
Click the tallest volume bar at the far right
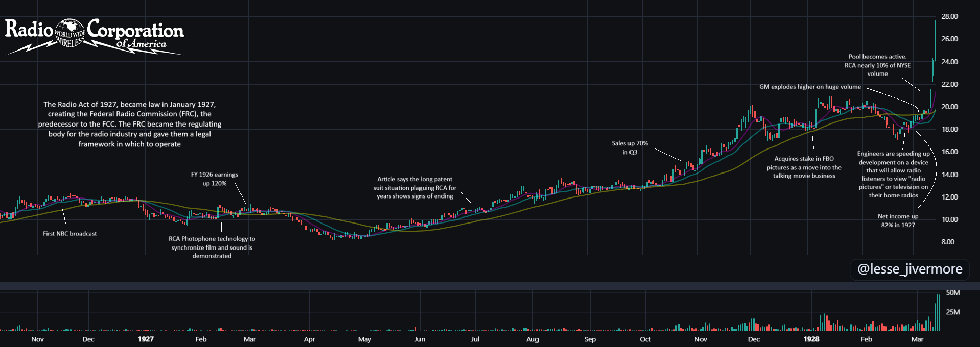pyautogui.click(x=938, y=313)
